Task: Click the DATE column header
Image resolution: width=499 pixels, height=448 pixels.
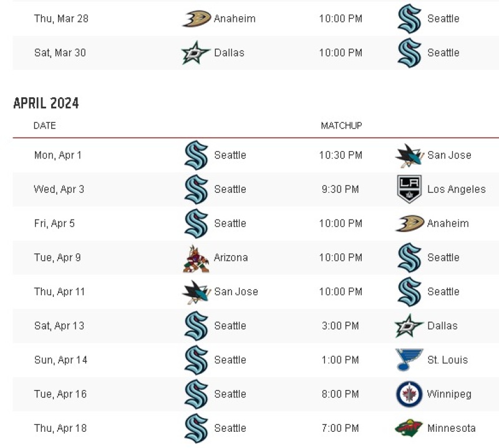Action: click(x=44, y=126)
